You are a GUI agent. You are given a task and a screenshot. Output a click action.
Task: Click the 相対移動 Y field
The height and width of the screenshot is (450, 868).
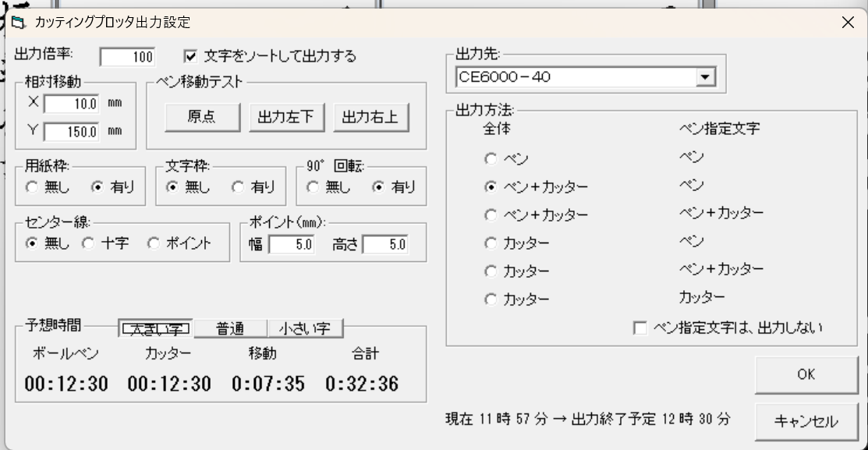pyautogui.click(x=72, y=132)
